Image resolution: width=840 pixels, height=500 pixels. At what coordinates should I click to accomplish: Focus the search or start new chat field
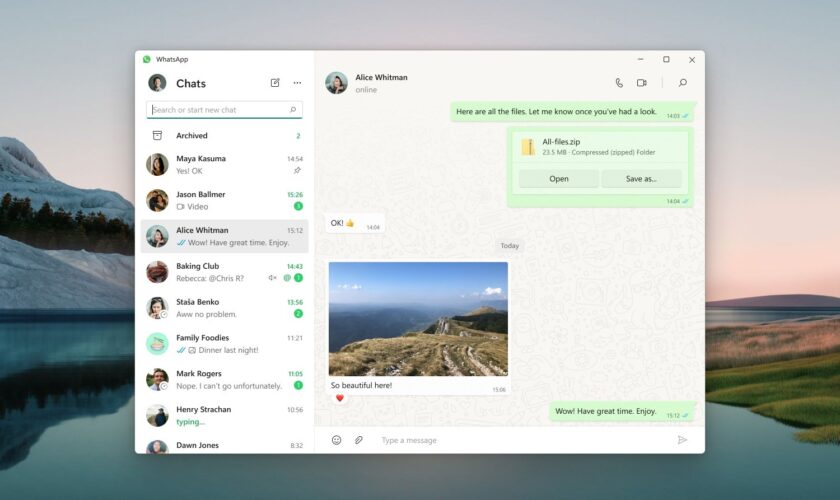click(x=218, y=110)
